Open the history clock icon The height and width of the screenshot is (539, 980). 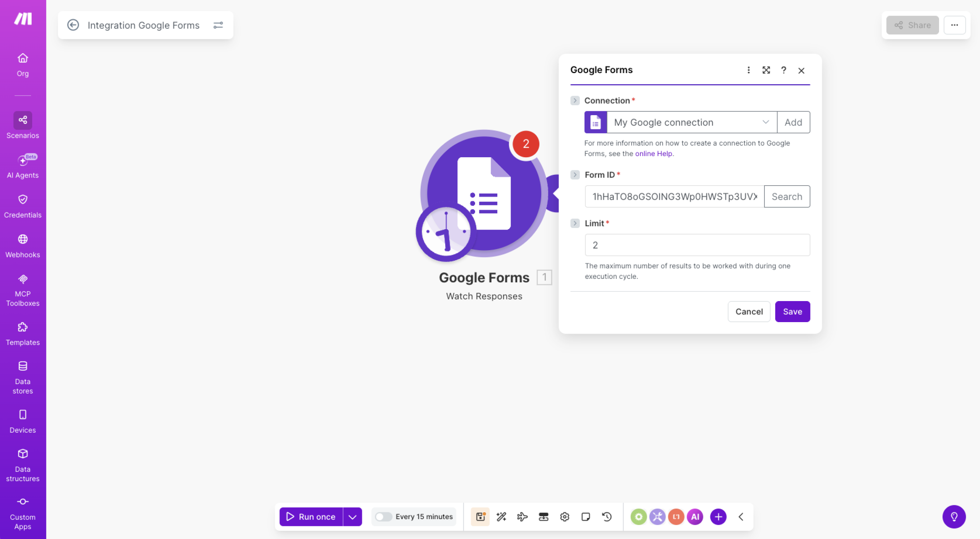(607, 517)
